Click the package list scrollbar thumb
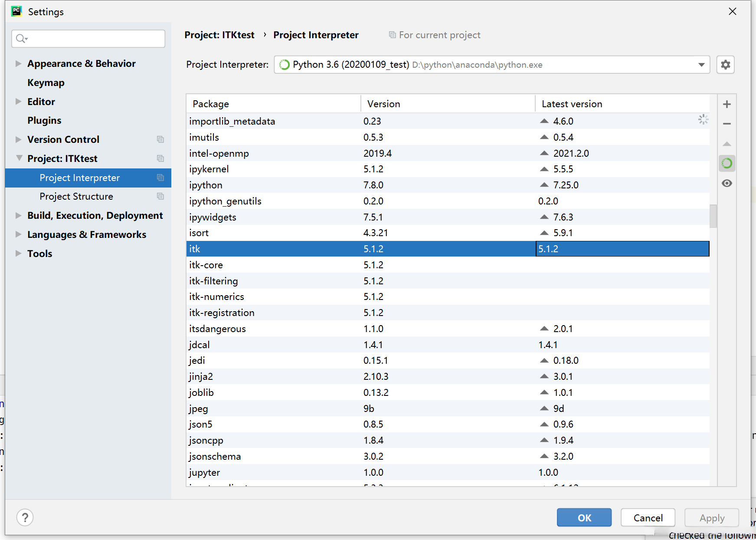The width and height of the screenshot is (756, 540). tap(713, 216)
